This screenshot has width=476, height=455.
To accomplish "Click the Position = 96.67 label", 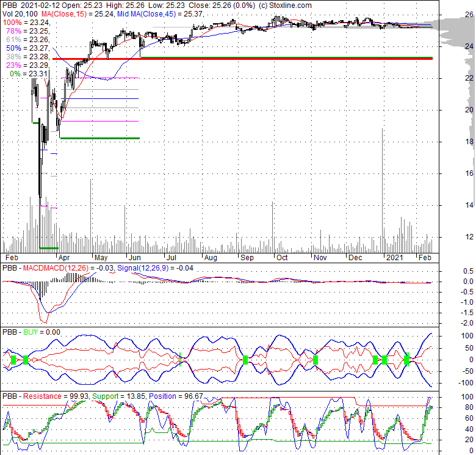I will [x=176, y=396].
